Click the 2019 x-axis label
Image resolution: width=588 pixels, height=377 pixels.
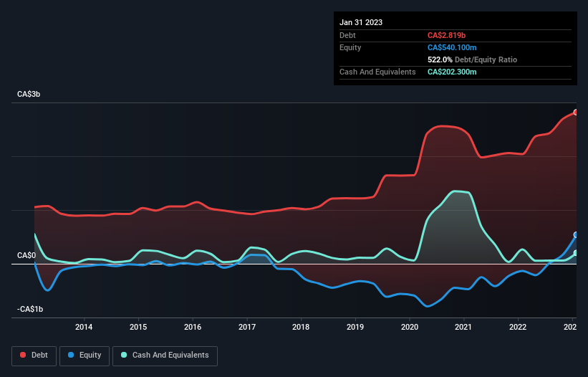click(x=355, y=327)
